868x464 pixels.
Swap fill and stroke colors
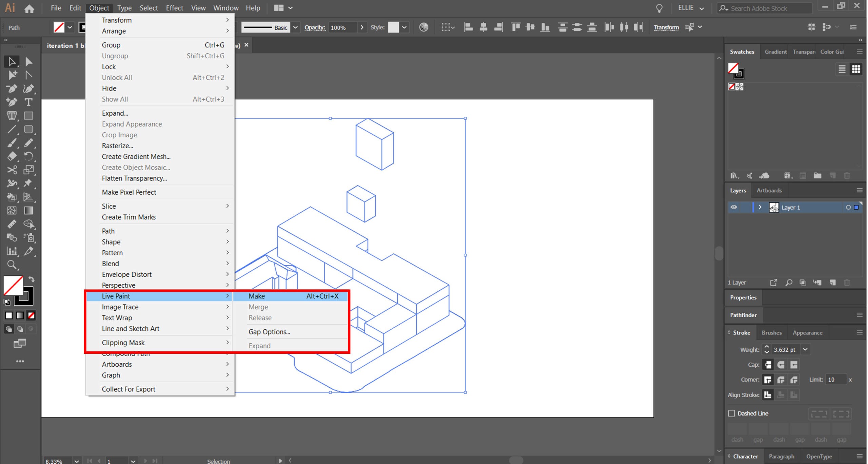(32, 279)
